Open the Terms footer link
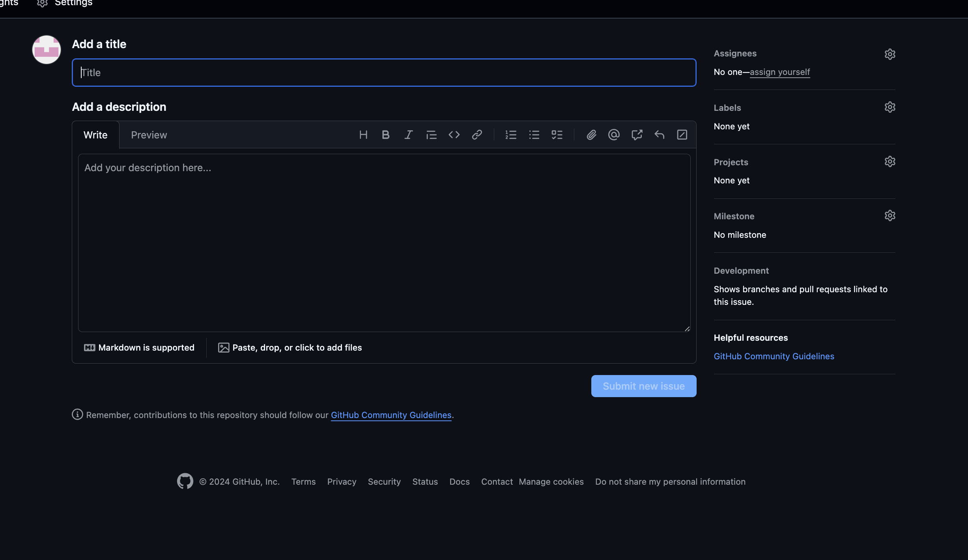 point(303,482)
